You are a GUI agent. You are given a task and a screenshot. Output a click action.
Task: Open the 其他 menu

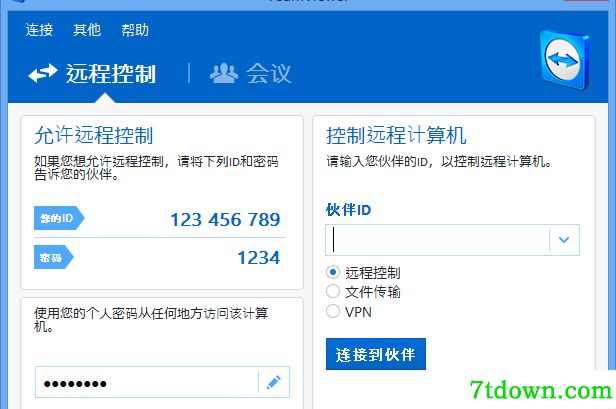[87, 30]
